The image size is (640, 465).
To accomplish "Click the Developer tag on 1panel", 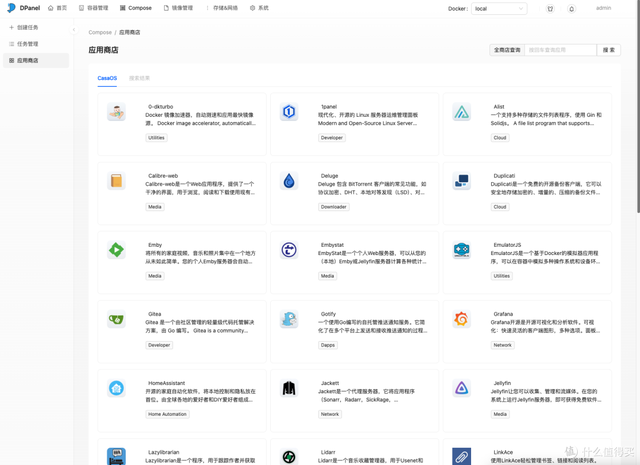I will (x=331, y=138).
